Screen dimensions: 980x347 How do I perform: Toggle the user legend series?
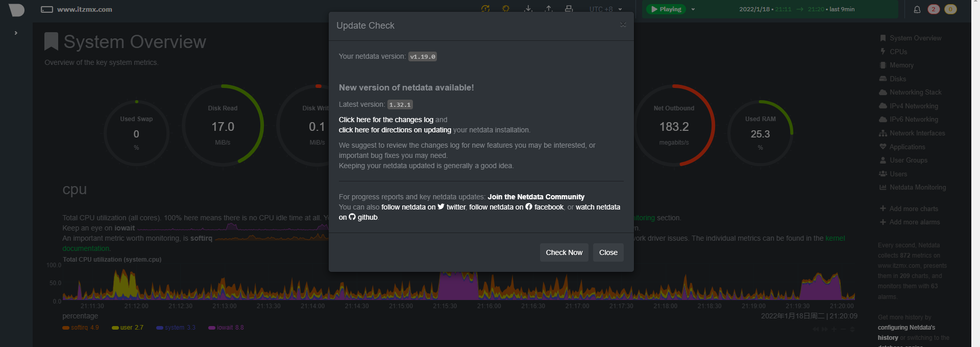click(x=128, y=328)
